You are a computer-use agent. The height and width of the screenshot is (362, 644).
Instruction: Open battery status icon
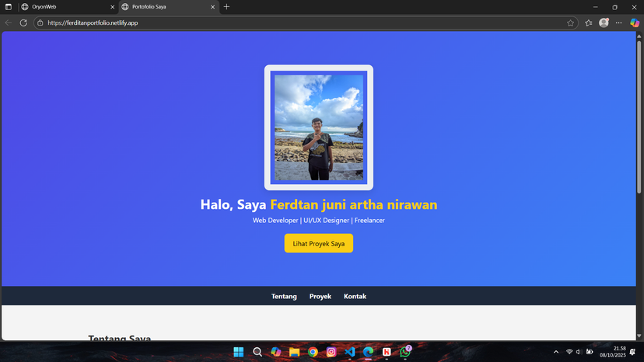[590, 352]
